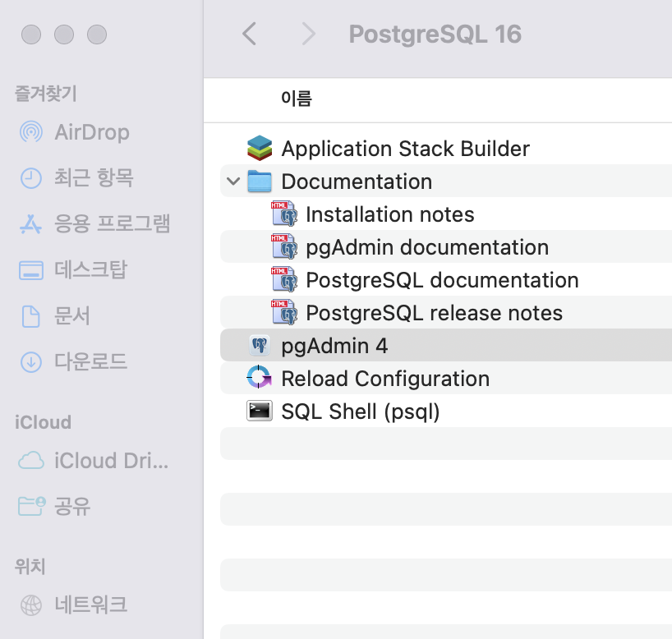The image size is (672, 639).
Task: Click the 응용 프로그램 sidebar icon
Action: pos(31,223)
